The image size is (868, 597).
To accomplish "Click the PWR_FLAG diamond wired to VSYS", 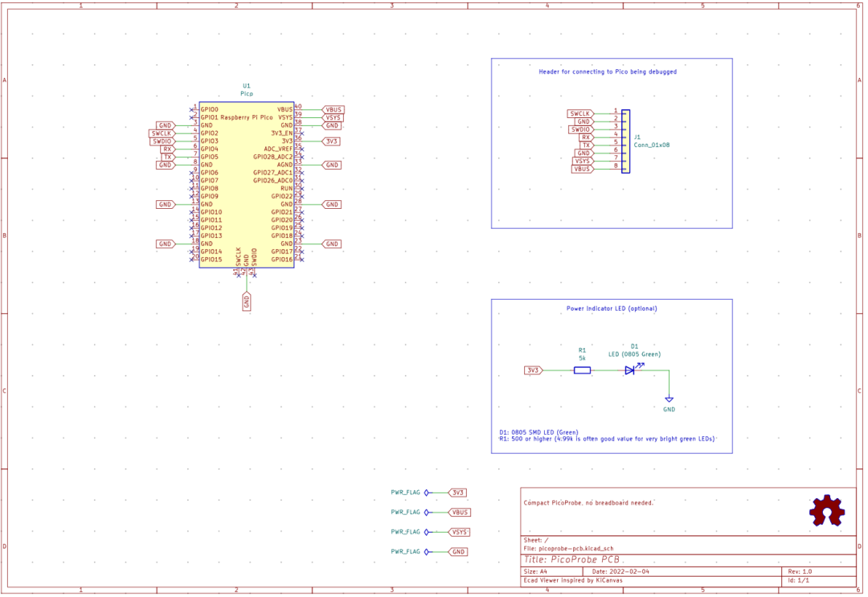I will [426, 532].
